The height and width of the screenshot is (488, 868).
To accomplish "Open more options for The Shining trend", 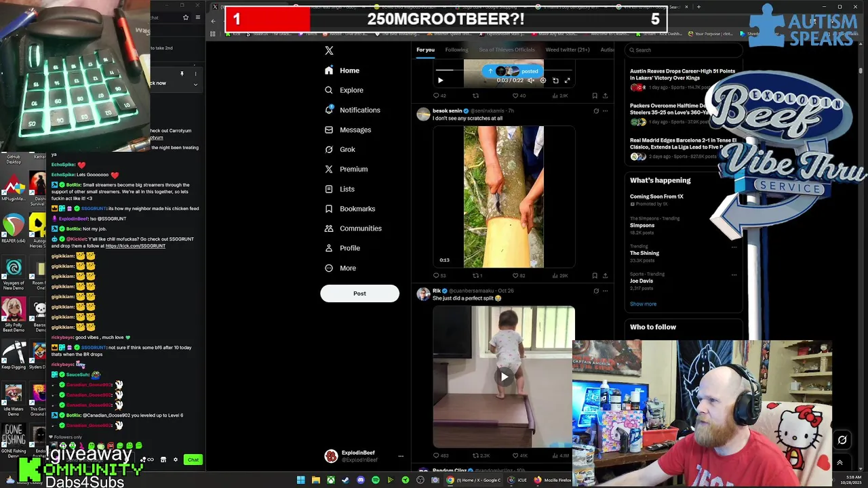I will (734, 247).
